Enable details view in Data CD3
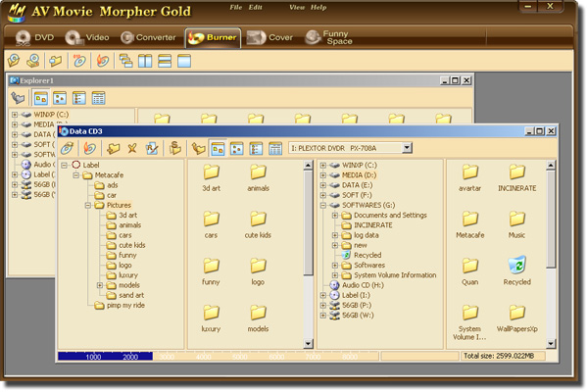Image resolution: width=588 pixels, height=392 pixels. (x=275, y=148)
